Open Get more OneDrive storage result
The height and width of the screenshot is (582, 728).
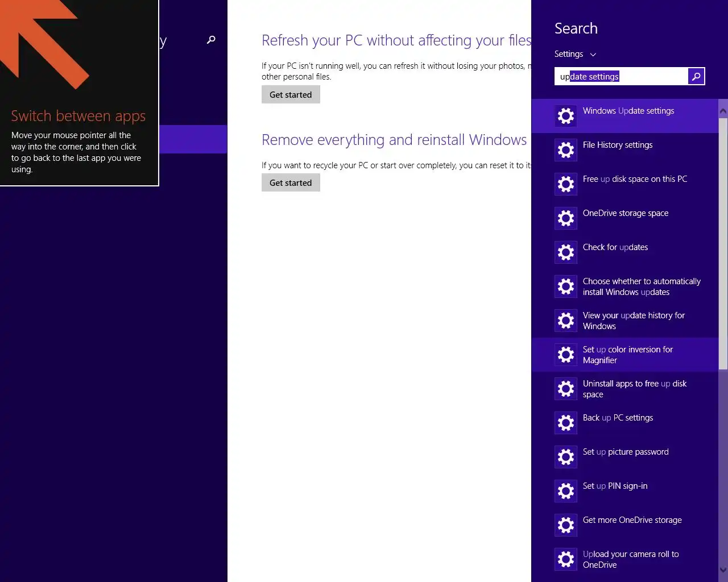pos(625,525)
